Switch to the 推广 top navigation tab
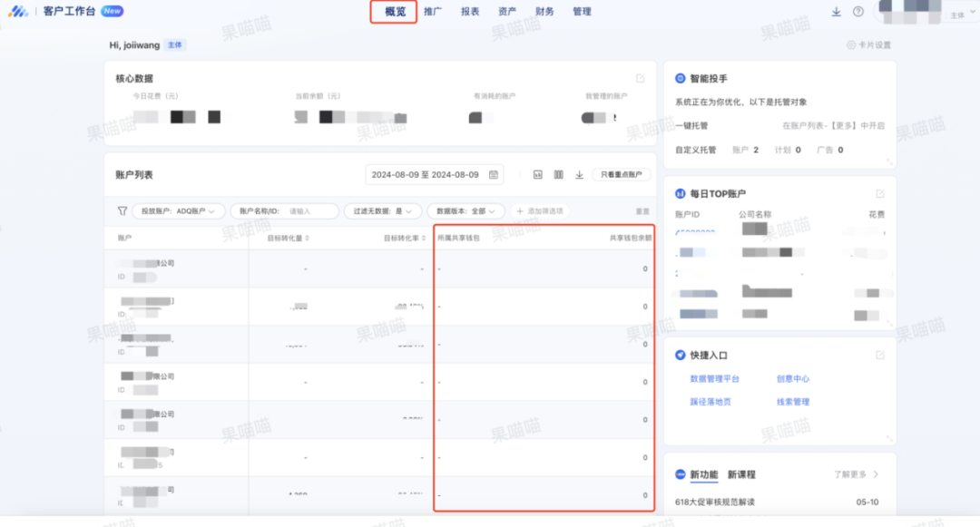Screen dimensions: 980x527 (x=433, y=12)
